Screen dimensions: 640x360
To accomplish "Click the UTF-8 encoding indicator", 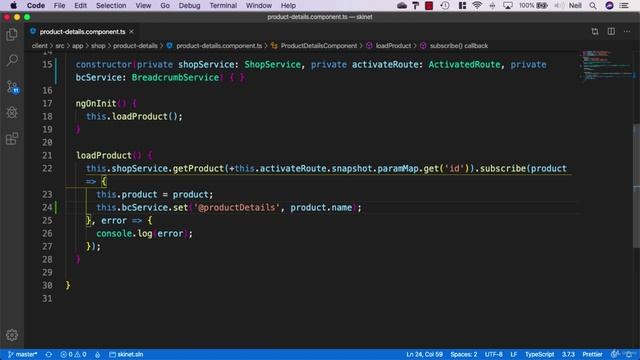I will 493,354.
